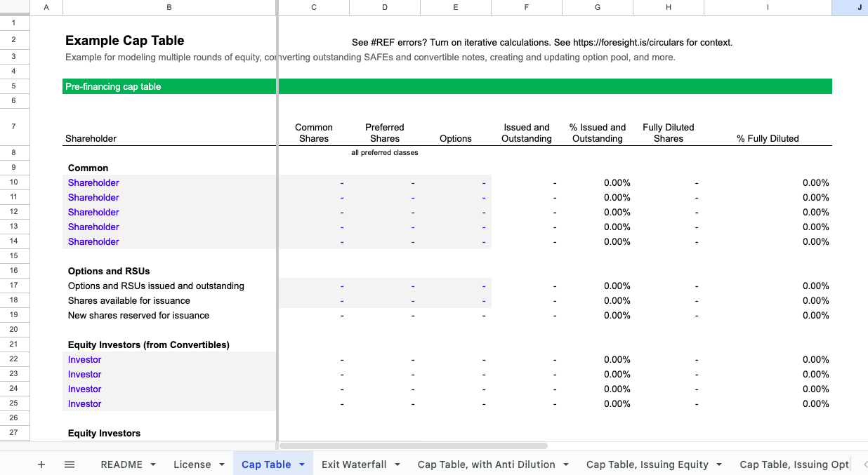
Task: Select Equity Investors (from Convertibles) label
Action: 149,345
